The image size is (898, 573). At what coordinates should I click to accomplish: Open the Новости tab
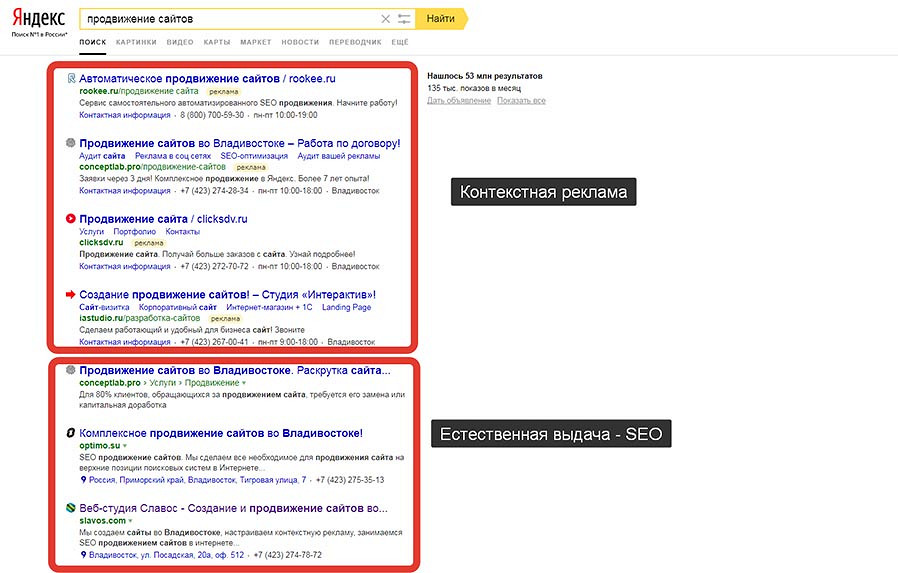300,42
